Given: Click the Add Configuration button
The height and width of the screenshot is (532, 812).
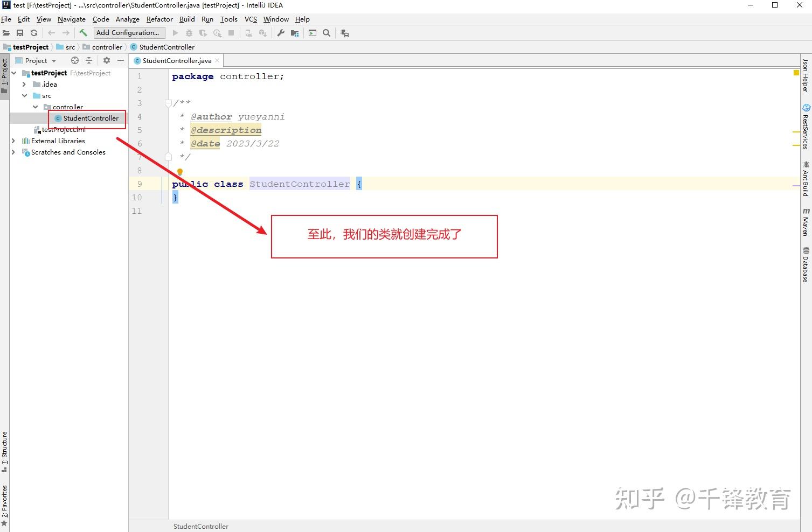Looking at the screenshot, I should 129,32.
